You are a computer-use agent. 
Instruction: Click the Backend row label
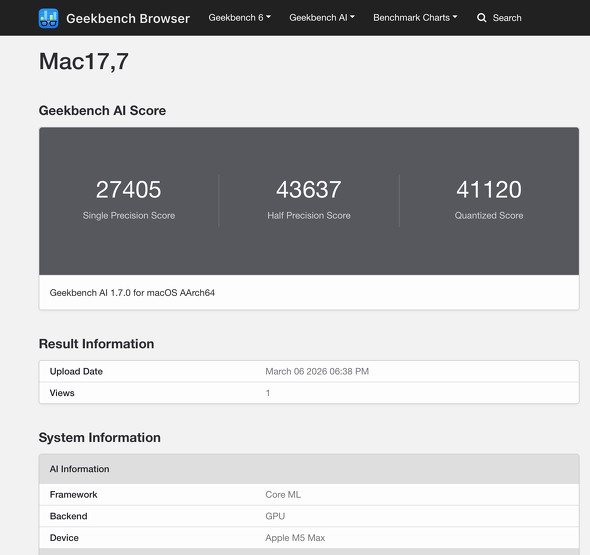pyautogui.click(x=68, y=516)
